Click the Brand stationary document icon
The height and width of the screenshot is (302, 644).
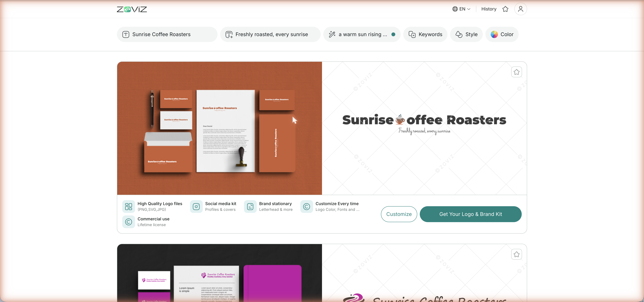coord(250,207)
